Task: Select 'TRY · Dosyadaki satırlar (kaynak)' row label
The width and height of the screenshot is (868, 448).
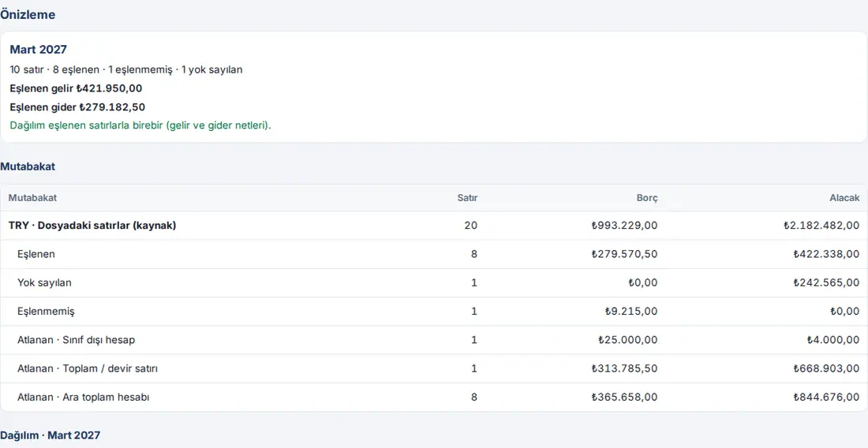Action: 92,226
